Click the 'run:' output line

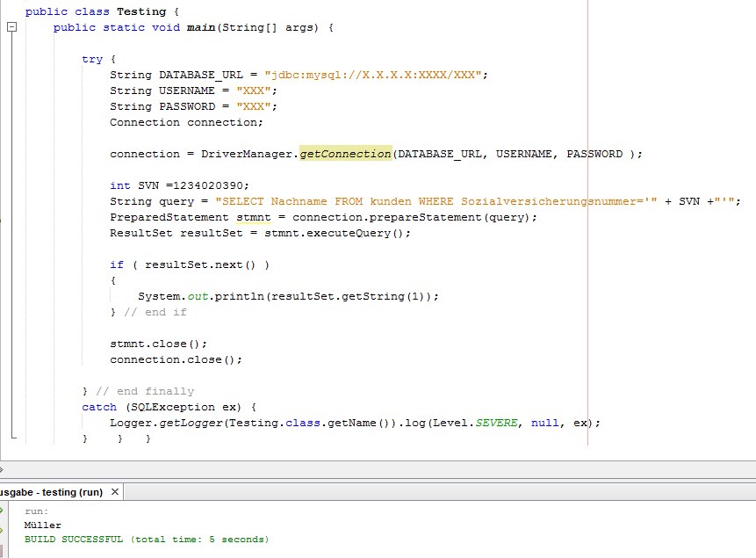point(36,511)
